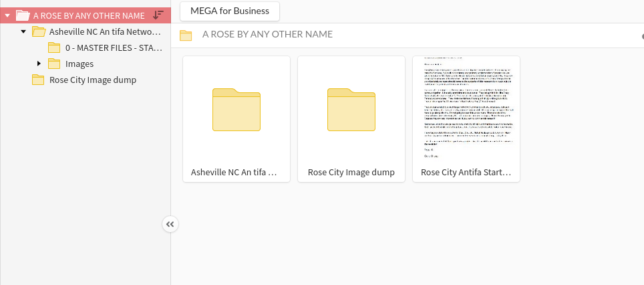This screenshot has height=285, width=644.
Task: Select Images folder in the sidebar tree
Action: click(x=79, y=64)
